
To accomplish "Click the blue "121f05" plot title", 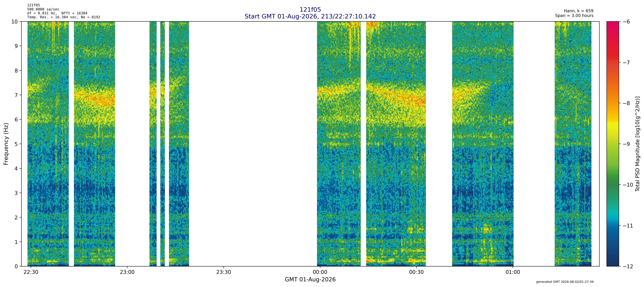I will pyautogui.click(x=310, y=10).
